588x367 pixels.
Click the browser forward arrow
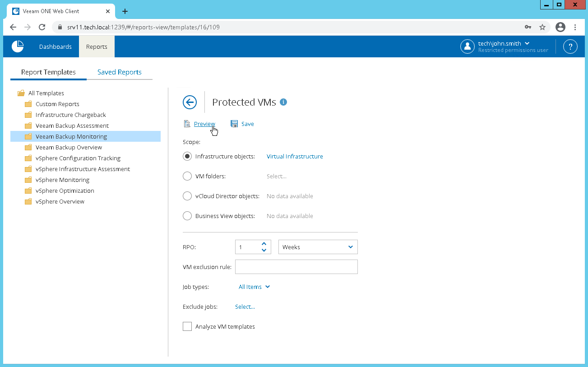tap(28, 27)
